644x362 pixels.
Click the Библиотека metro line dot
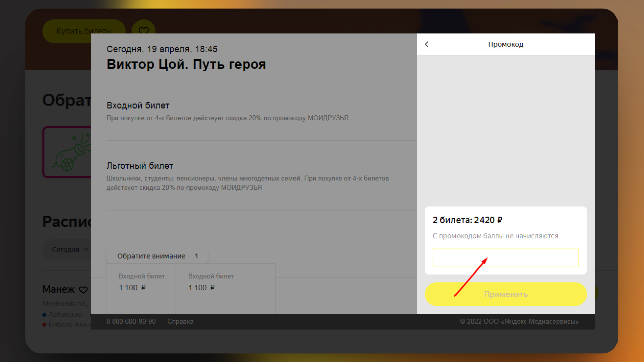click(44, 324)
